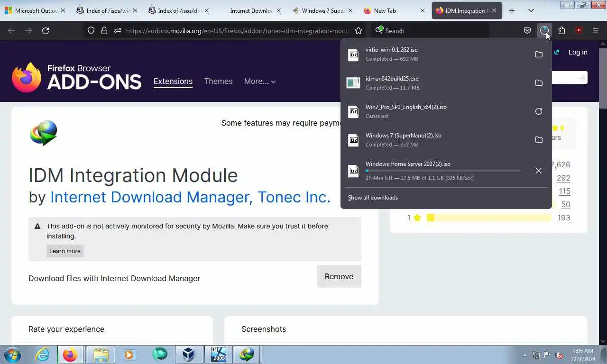Screen dimensions: 607x364
Task: Open Extensions section
Action: (173, 81)
